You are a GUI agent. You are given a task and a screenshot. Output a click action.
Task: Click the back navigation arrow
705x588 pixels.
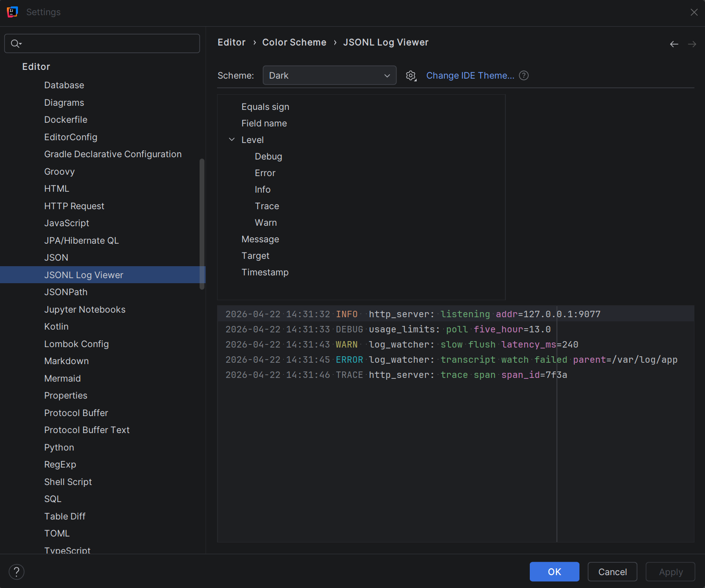pos(674,44)
